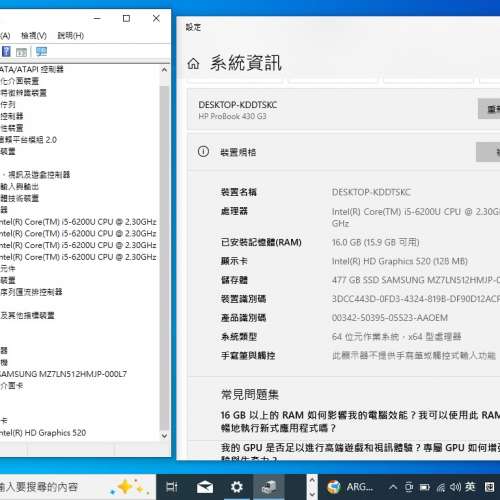Click the Home icon in the Settings window
This screenshot has height=500, width=500.
click(193, 63)
